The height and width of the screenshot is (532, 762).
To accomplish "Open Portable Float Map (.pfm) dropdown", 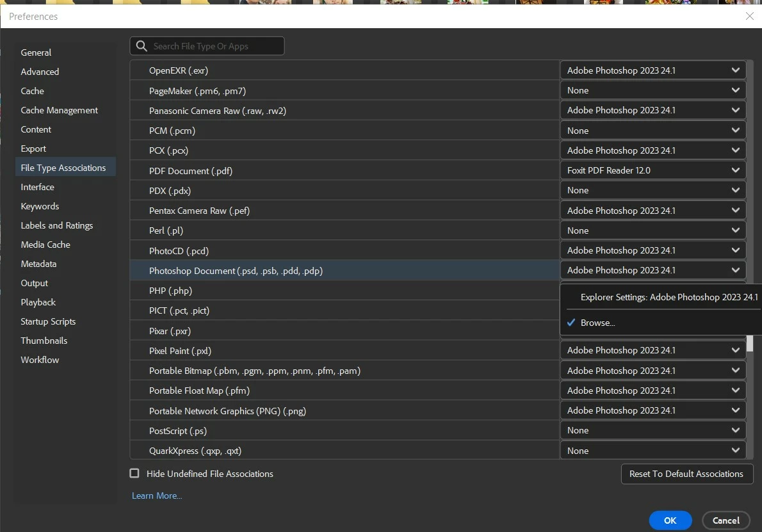I will point(653,391).
